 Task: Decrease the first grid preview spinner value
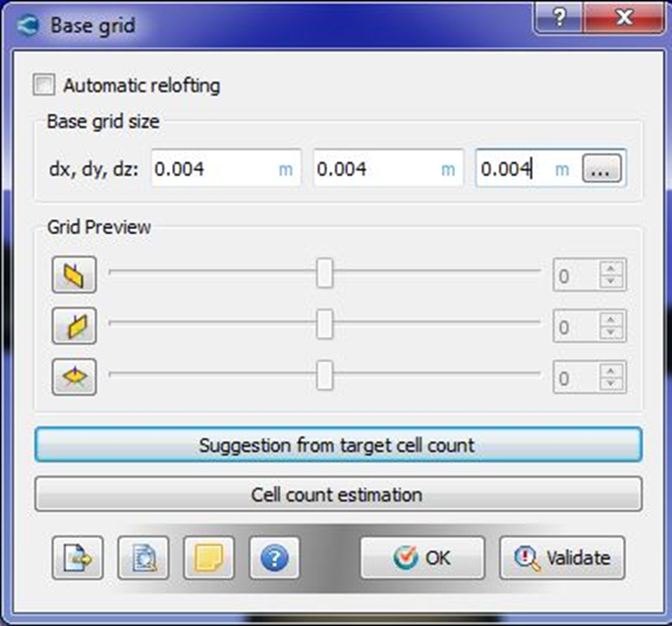611,281
